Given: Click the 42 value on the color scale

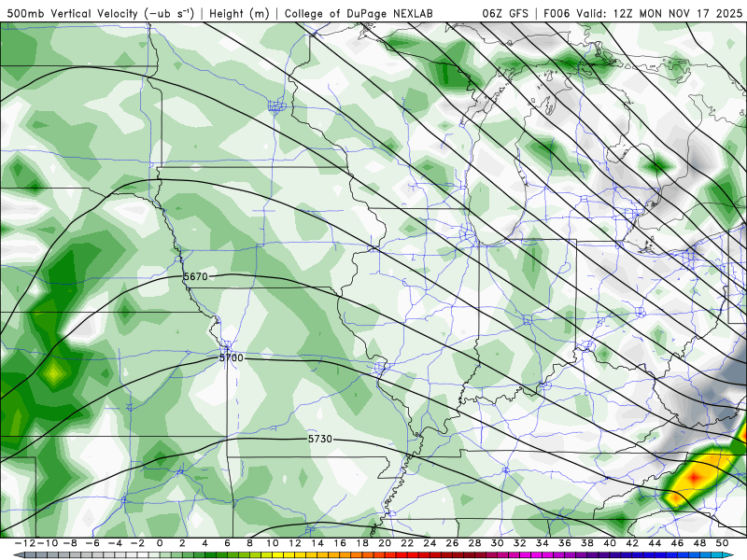Looking at the screenshot, I should [632, 543].
